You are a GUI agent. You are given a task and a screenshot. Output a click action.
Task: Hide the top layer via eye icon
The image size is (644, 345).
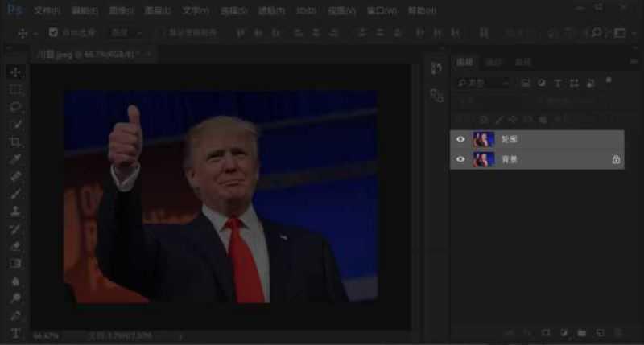pos(460,139)
